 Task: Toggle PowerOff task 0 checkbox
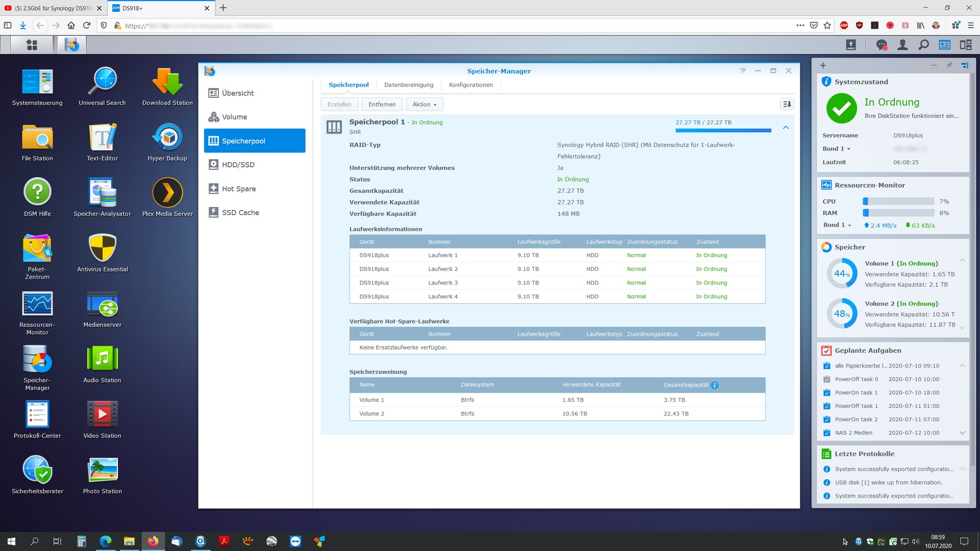tap(826, 379)
